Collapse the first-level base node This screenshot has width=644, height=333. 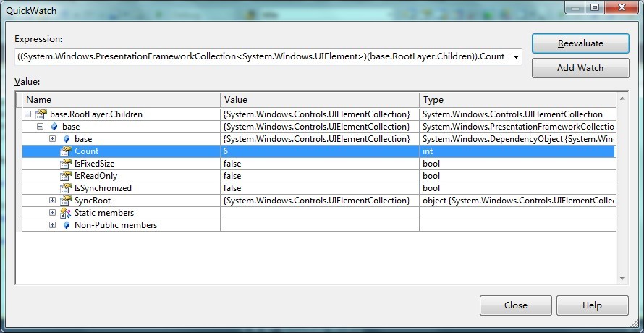point(41,127)
